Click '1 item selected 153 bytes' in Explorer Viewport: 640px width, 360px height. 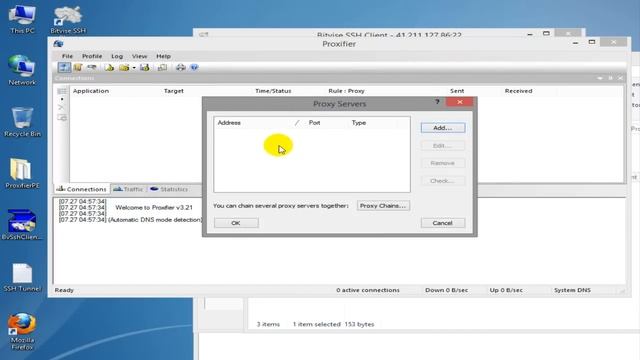[333, 324]
